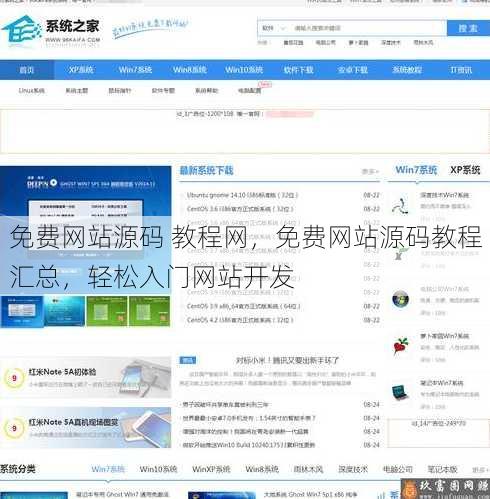
Task: Open the 红米Note 5A真机现场图赏 banner
Action: point(86,427)
